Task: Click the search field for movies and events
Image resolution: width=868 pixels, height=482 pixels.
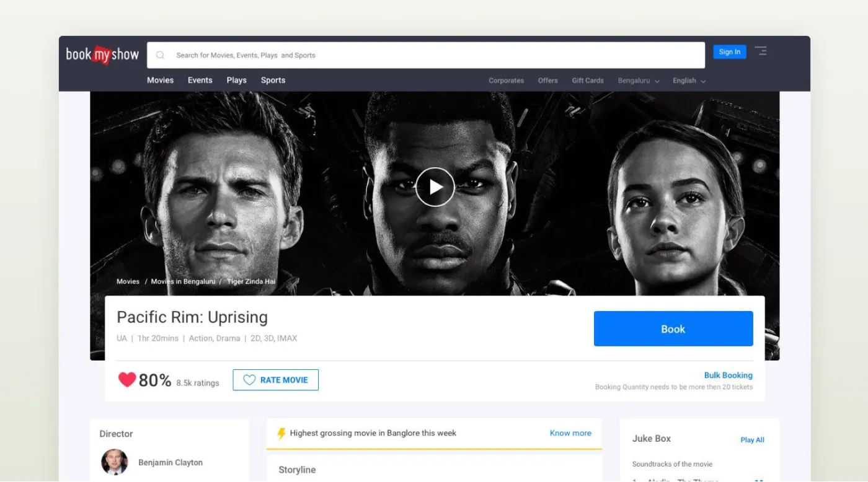Action: pyautogui.click(x=426, y=55)
